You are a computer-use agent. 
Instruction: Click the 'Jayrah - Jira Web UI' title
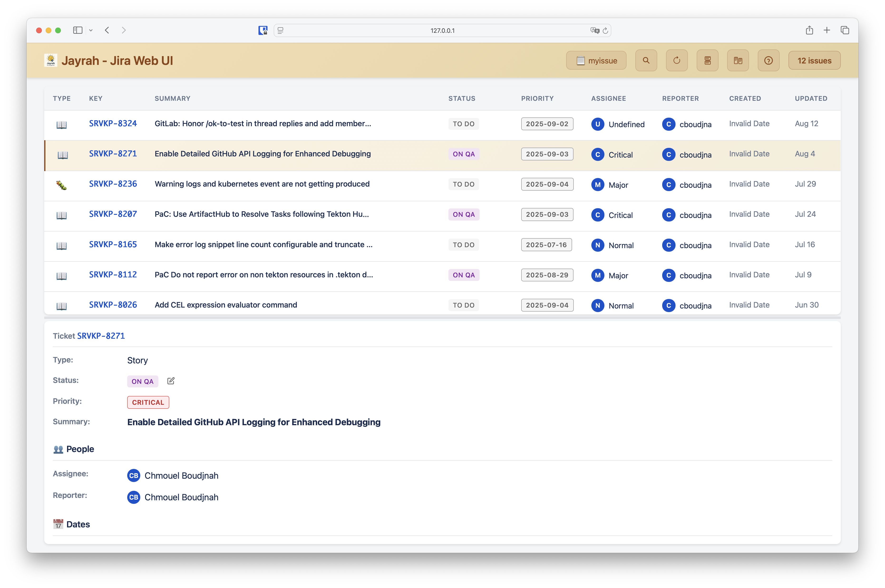117,60
